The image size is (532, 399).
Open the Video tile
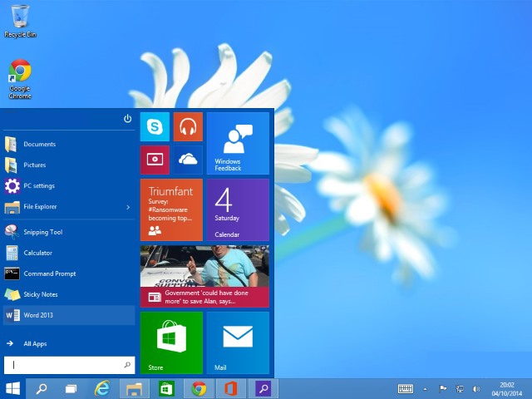click(x=155, y=160)
